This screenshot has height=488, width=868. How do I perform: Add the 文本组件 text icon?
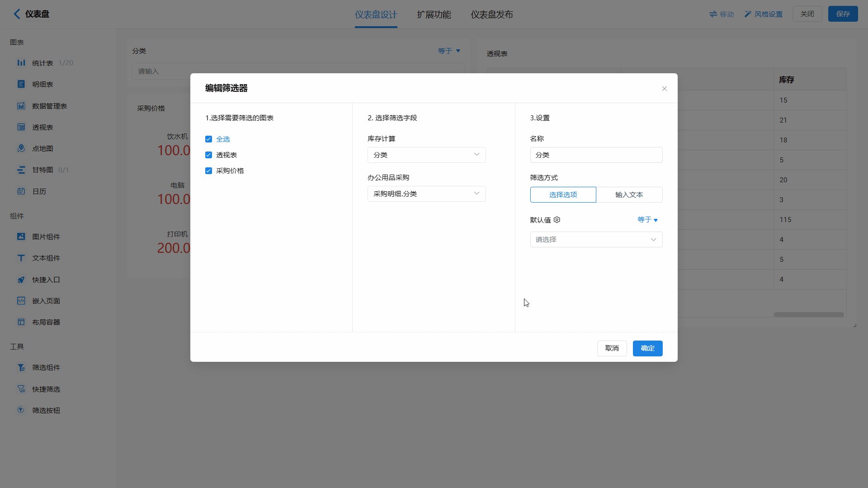pyautogui.click(x=21, y=258)
